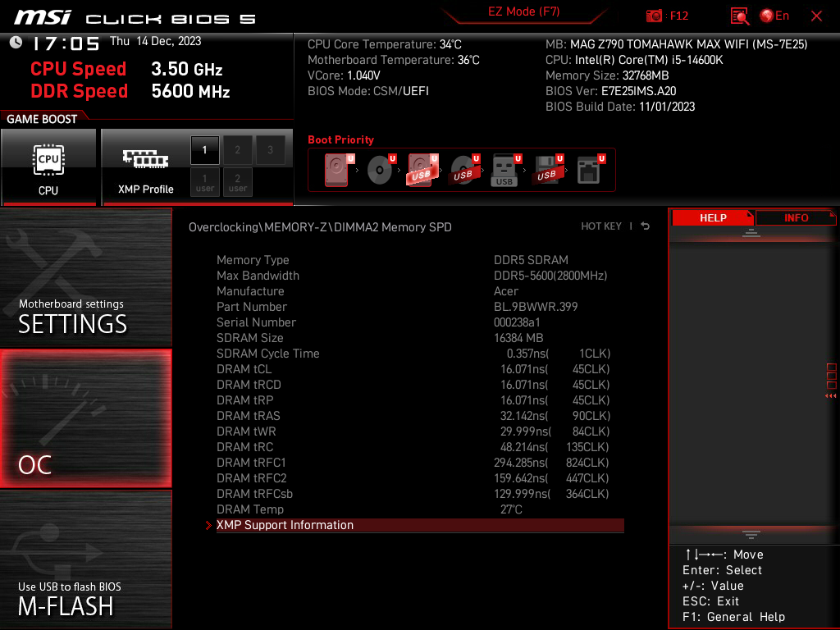The image size is (840, 630).
Task: Select XMP profile 3
Action: click(x=270, y=150)
